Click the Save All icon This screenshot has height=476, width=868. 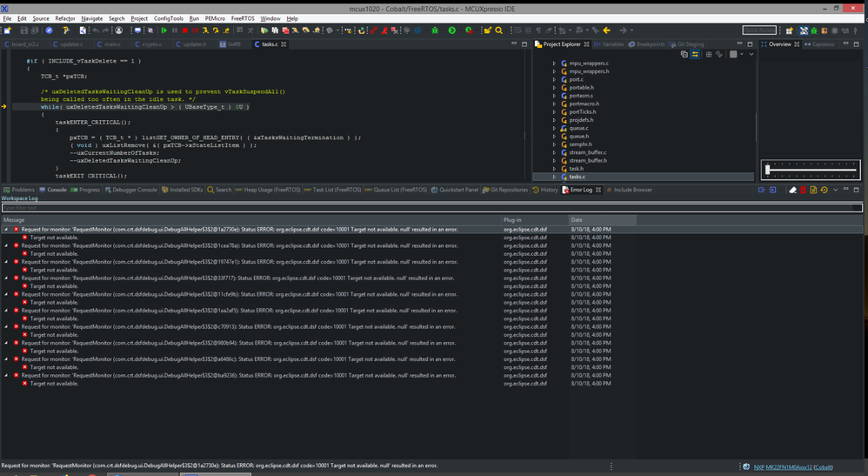[34, 30]
